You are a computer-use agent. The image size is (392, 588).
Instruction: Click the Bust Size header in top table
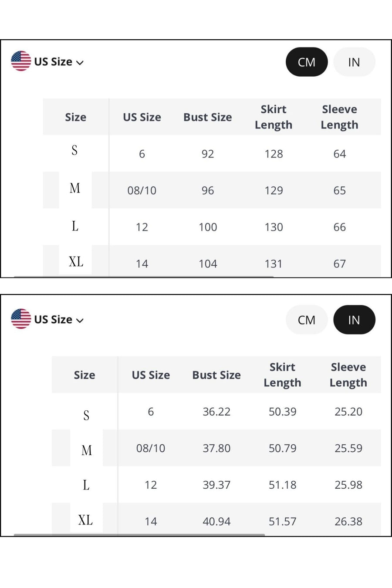pos(208,117)
